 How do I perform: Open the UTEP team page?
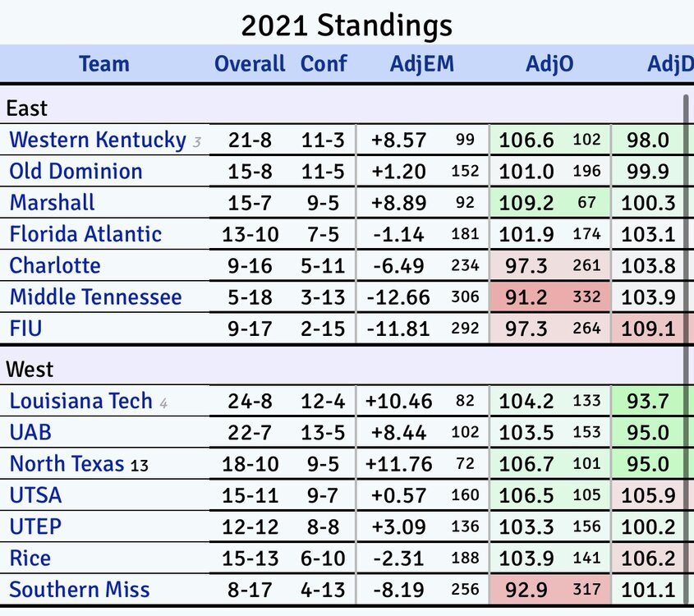coord(35,526)
